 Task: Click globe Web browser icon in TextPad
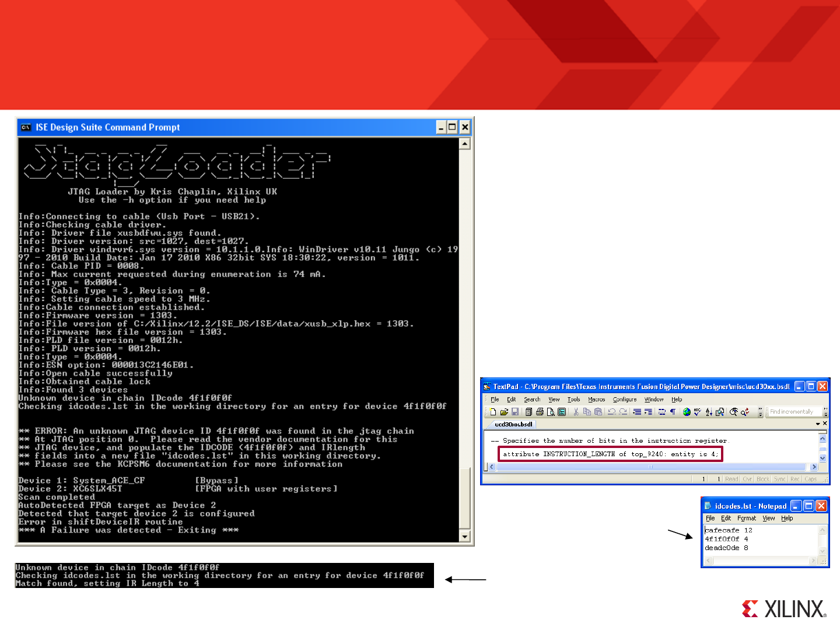click(687, 412)
